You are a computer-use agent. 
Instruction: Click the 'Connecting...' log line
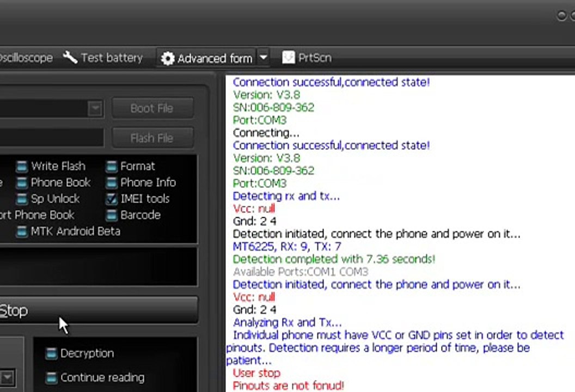pos(266,133)
